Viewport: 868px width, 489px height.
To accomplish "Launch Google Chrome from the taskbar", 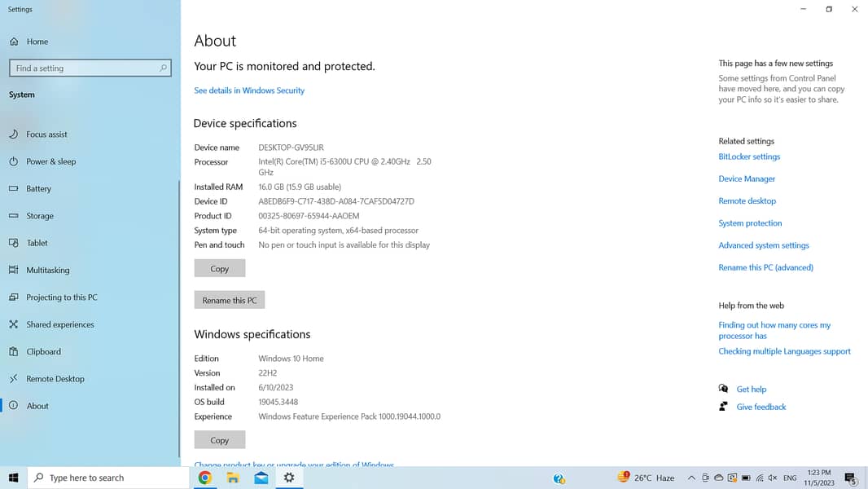I will pos(205,478).
